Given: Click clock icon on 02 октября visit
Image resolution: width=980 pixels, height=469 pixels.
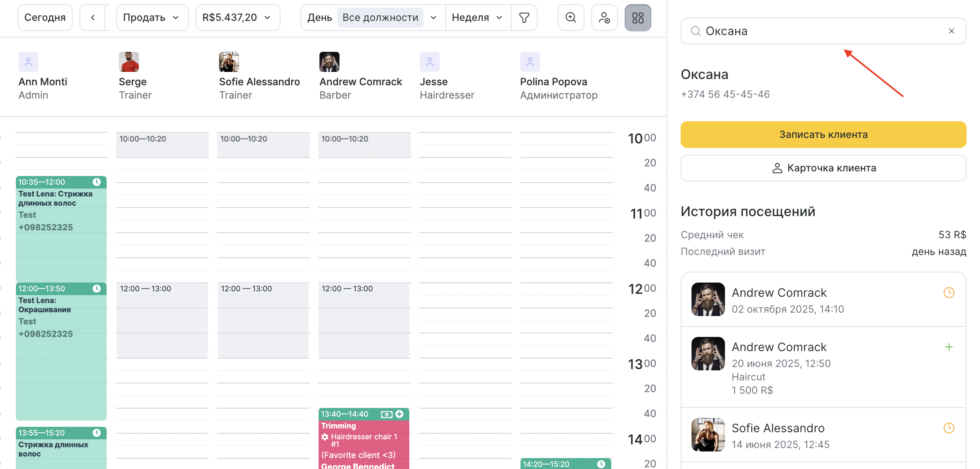Looking at the screenshot, I should pos(949,293).
